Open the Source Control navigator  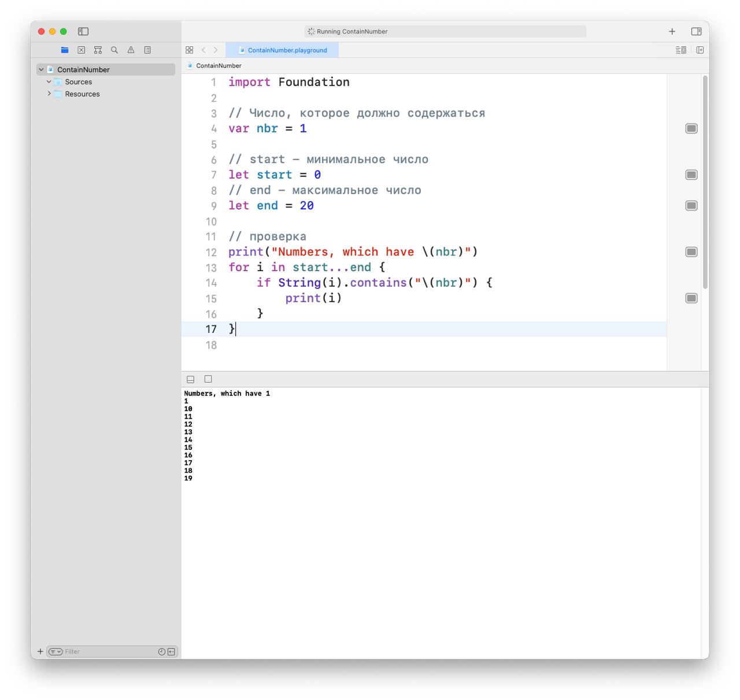[82, 50]
